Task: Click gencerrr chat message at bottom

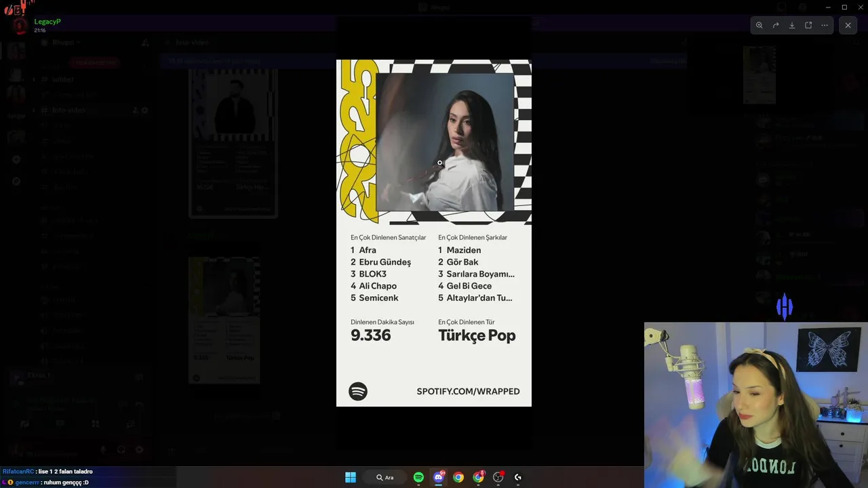Action: point(45,482)
